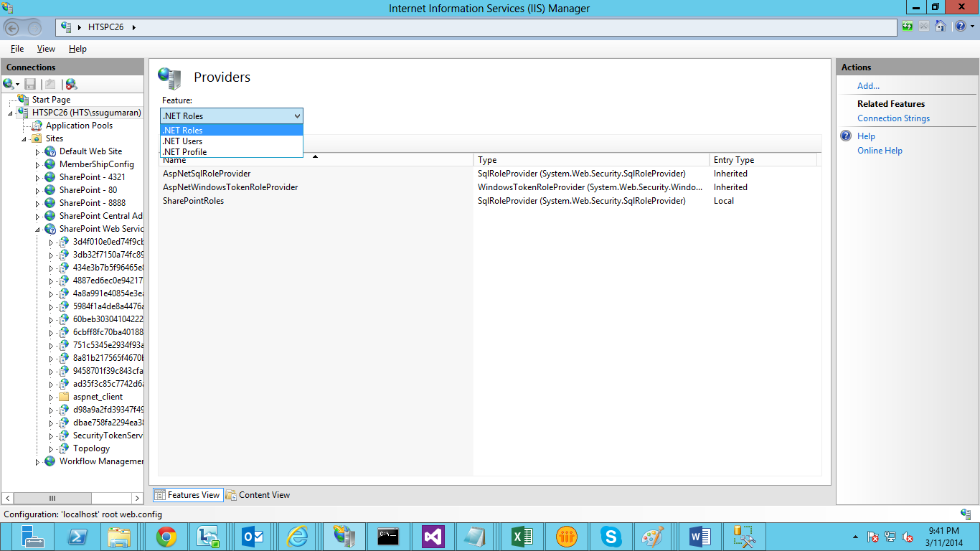980x551 pixels.
Task: Expand the SharePoint - 4321 site node
Action: point(37,178)
